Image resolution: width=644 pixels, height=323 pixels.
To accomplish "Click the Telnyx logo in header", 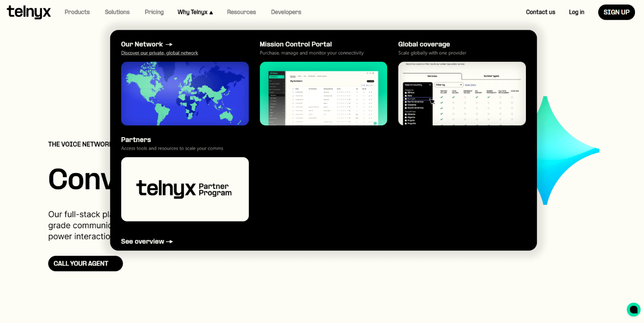I will 29,12.
